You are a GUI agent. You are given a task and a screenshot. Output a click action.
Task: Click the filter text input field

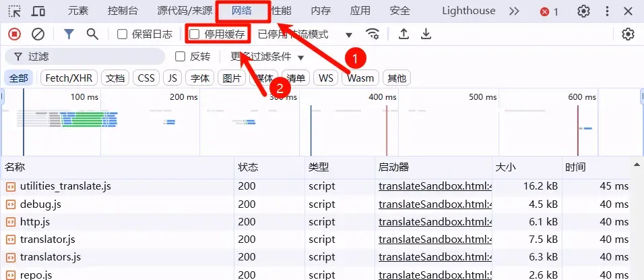point(84,57)
